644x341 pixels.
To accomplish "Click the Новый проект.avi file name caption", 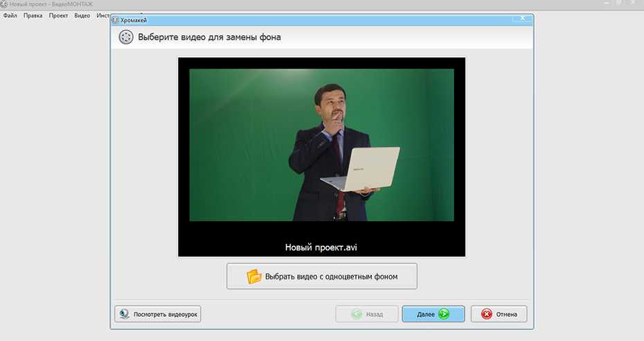I will [x=321, y=247].
